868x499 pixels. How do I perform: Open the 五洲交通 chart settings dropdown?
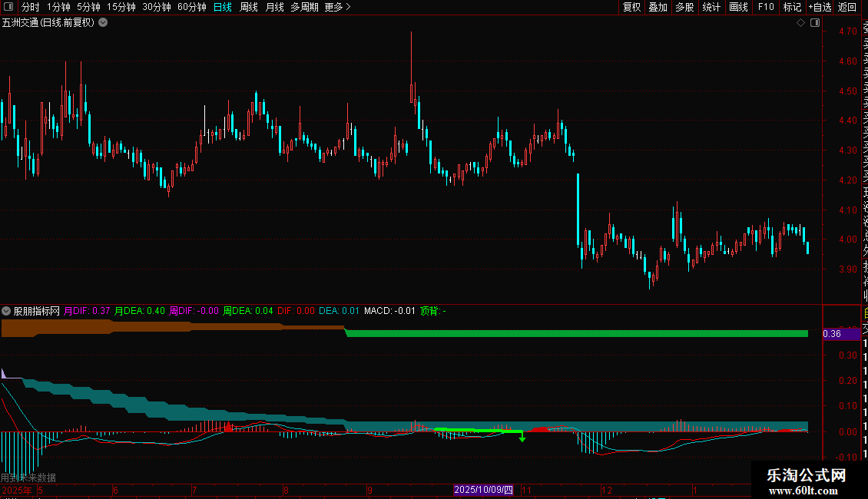pos(103,23)
